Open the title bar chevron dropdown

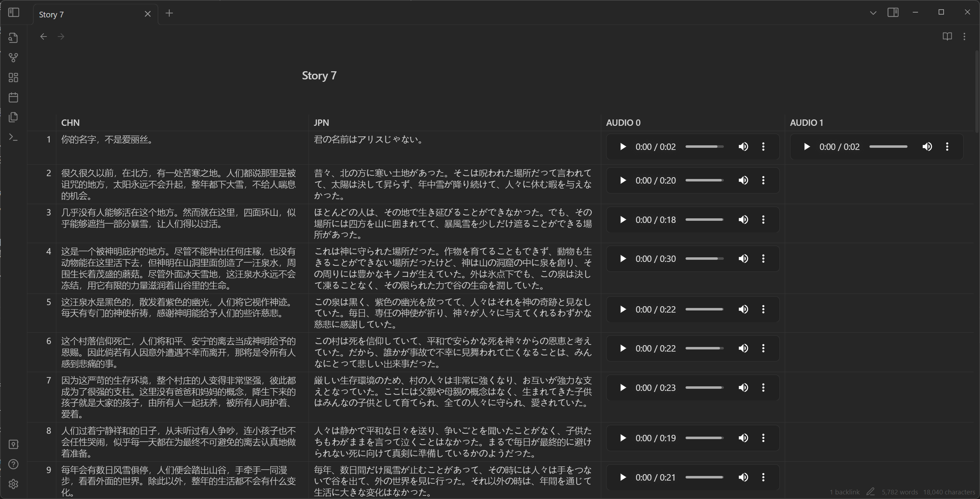873,12
